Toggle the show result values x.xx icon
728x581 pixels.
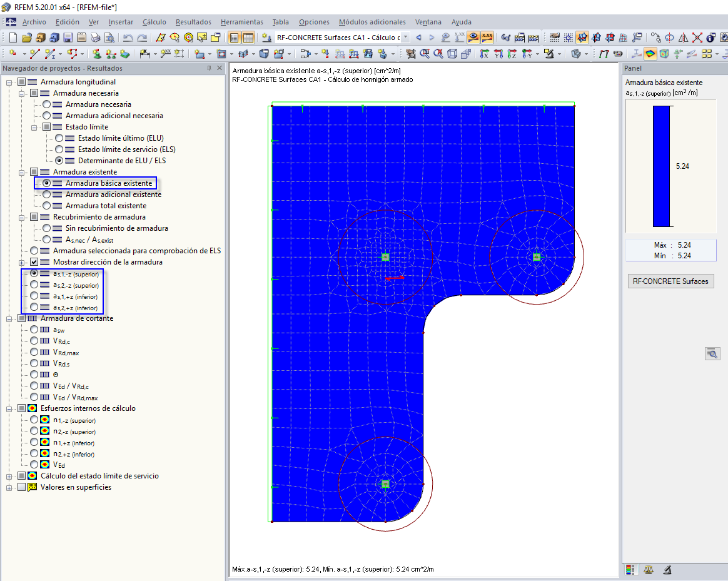[x=487, y=37]
